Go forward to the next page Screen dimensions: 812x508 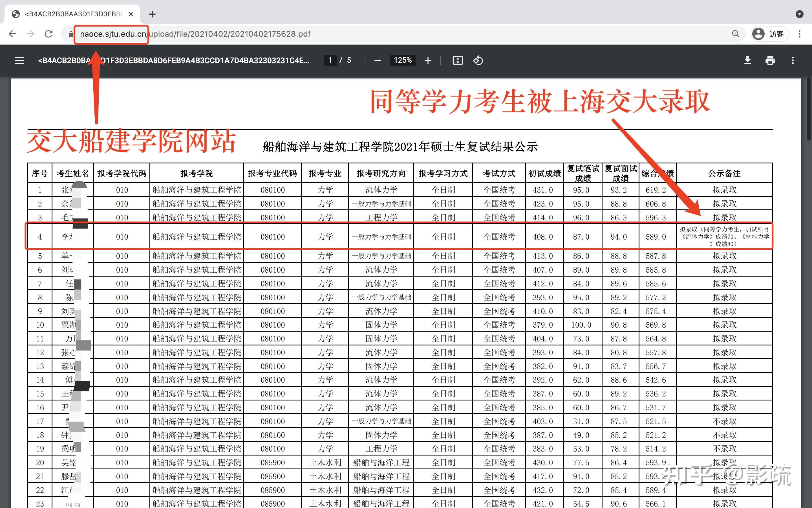point(30,34)
